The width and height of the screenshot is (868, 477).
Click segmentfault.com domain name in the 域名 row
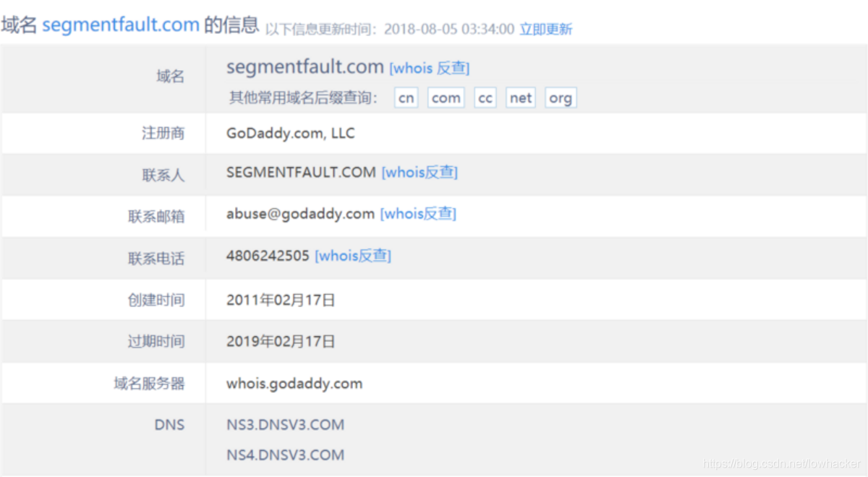pos(305,66)
